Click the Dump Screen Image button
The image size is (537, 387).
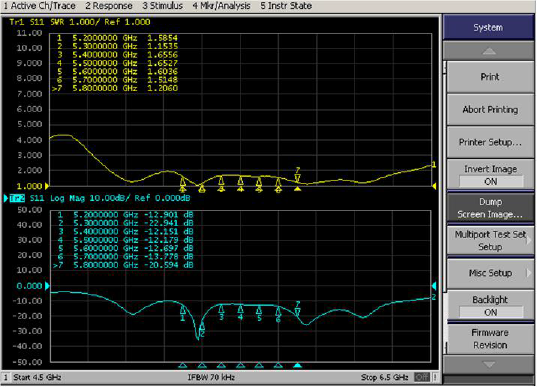(x=490, y=208)
